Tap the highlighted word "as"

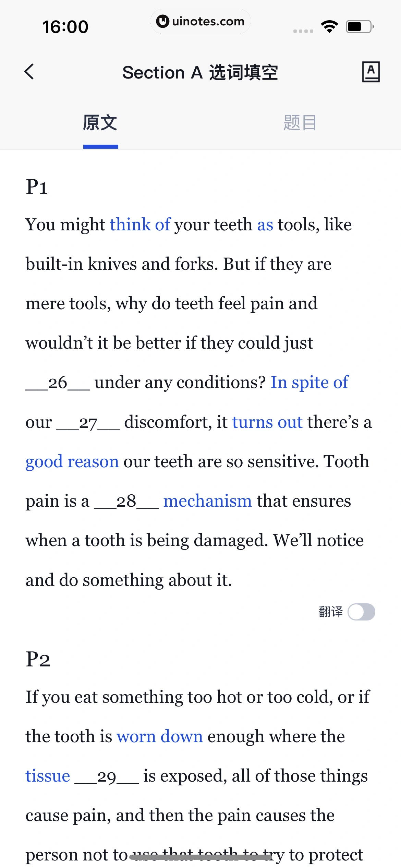click(x=265, y=225)
